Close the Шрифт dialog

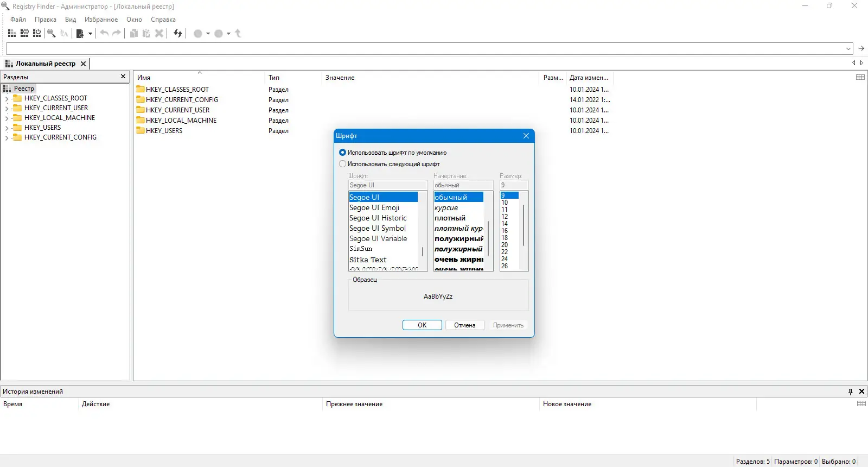click(x=526, y=136)
